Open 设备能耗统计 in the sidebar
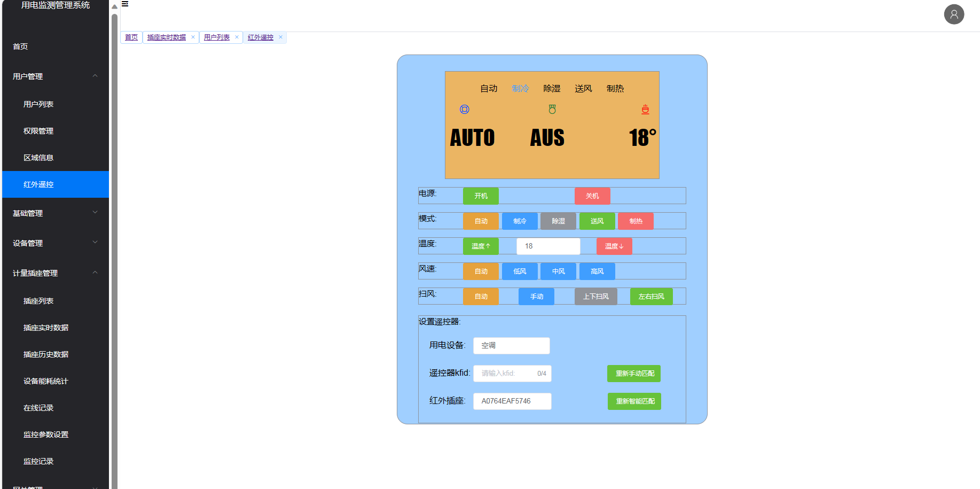Viewport: 980px width, 489px height. [x=56, y=381]
